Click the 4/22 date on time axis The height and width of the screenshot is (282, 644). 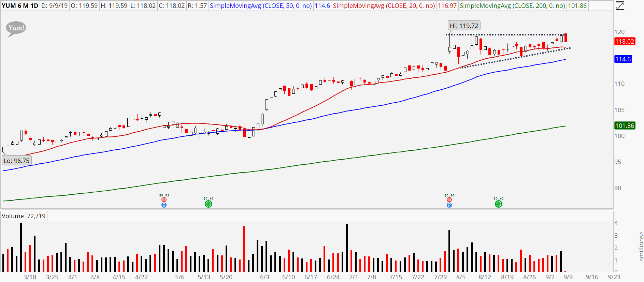142,277
